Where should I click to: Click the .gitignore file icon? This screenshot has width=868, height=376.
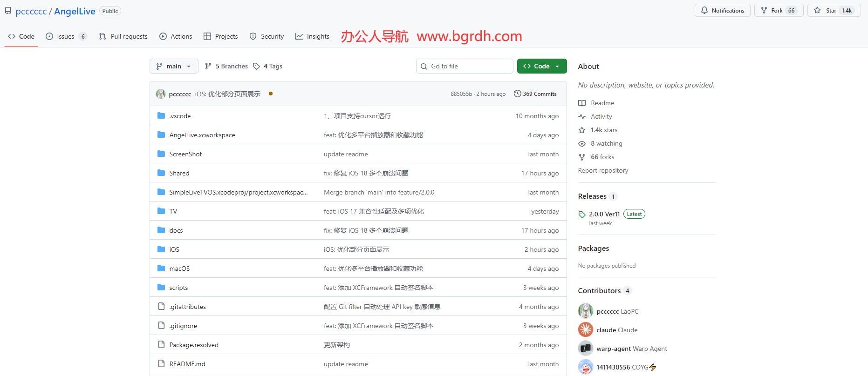tap(161, 325)
